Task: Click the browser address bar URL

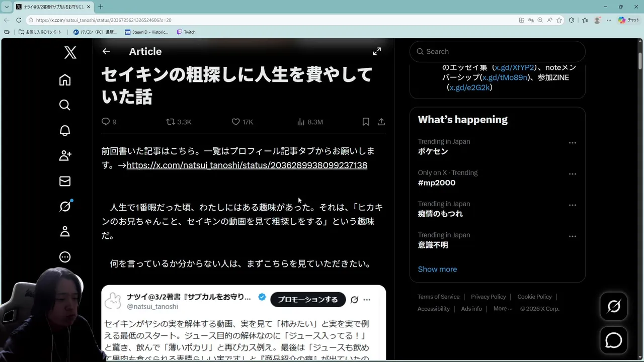Action: tap(104, 20)
